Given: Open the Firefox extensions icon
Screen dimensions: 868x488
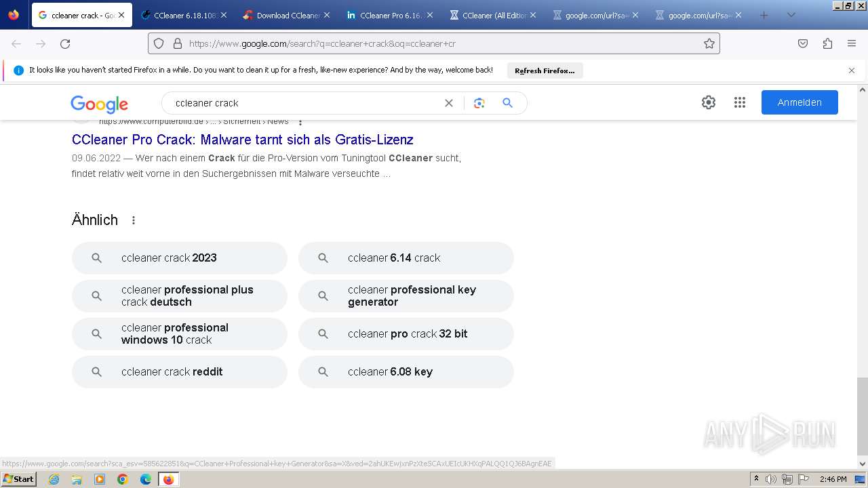Looking at the screenshot, I should (x=827, y=43).
